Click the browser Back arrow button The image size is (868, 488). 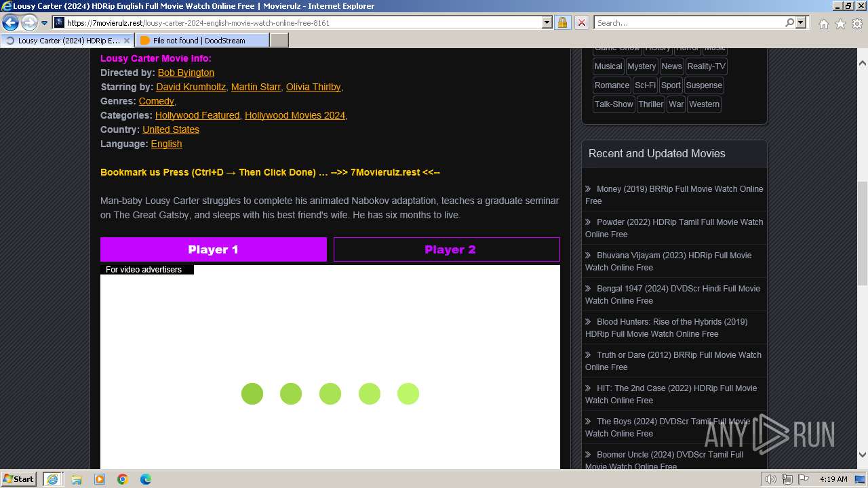tap(10, 23)
